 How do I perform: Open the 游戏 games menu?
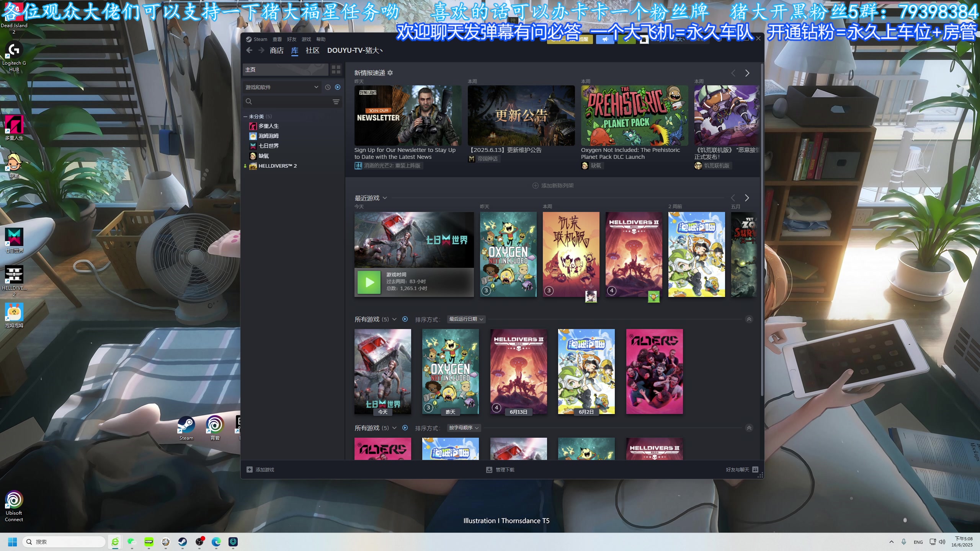coord(306,39)
